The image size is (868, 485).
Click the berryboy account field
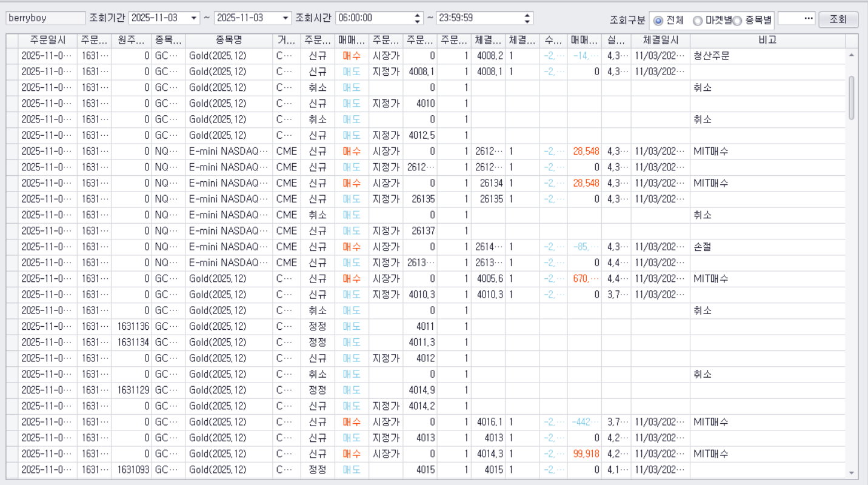click(45, 18)
